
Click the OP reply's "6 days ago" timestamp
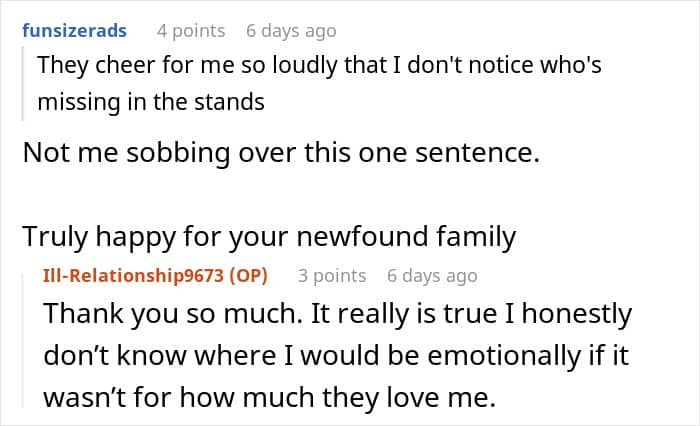(x=432, y=275)
